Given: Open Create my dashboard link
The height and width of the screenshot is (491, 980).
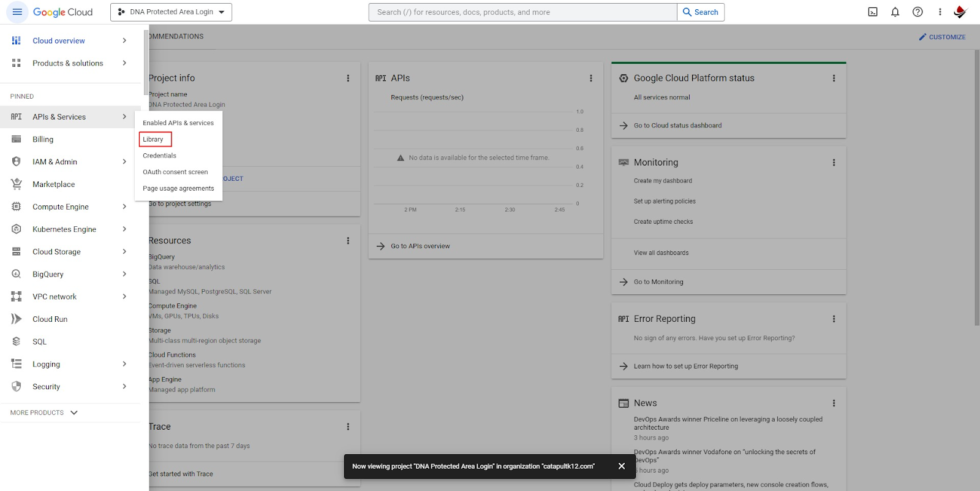Looking at the screenshot, I should (x=663, y=181).
